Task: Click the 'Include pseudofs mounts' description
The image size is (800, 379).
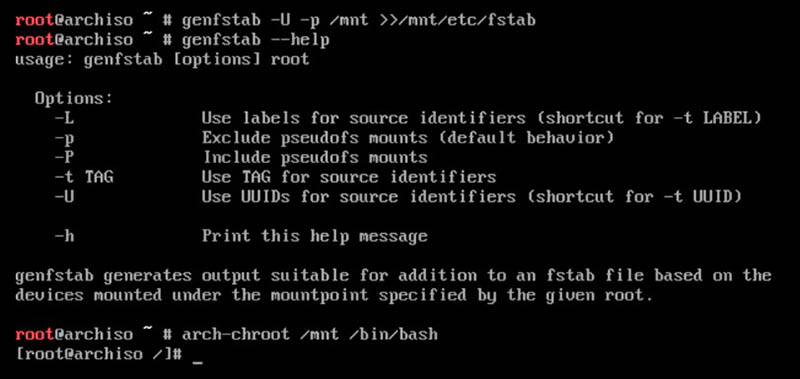Action: pos(315,158)
